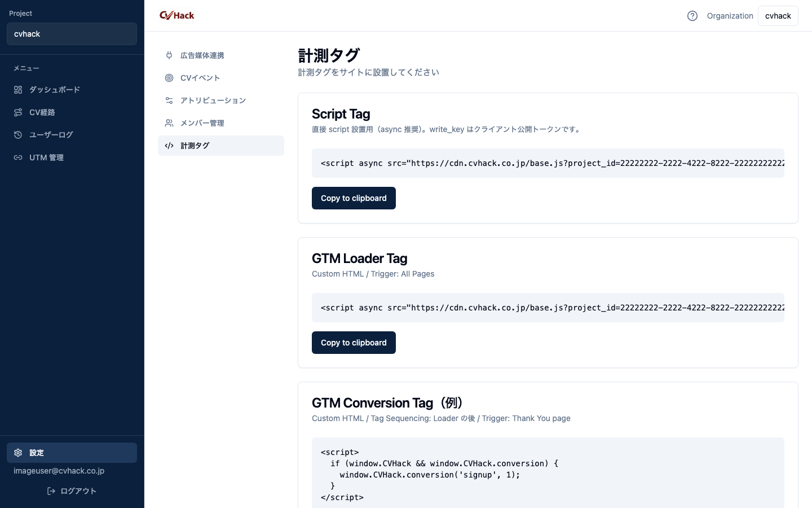The height and width of the screenshot is (508, 812).
Task: Open the UTM 管理 page
Action: [72, 157]
